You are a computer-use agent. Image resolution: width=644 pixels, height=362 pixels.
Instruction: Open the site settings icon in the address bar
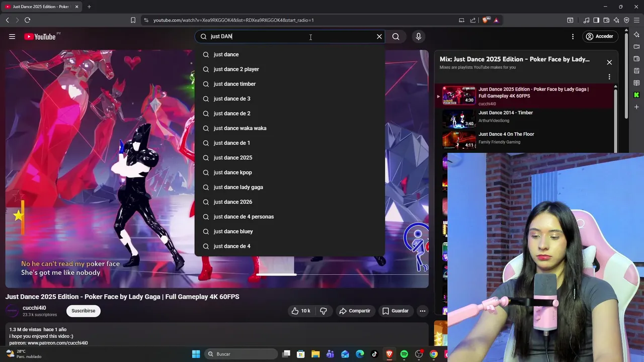146,20
